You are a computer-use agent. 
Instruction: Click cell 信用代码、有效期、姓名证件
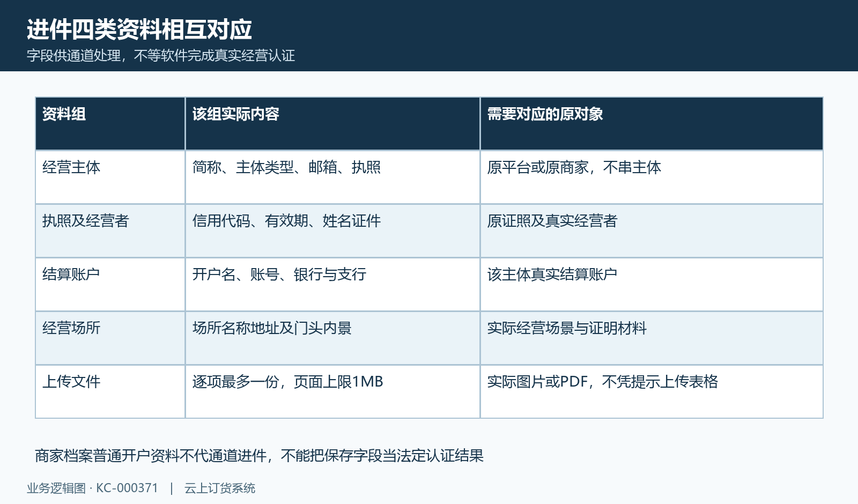pos(332,231)
